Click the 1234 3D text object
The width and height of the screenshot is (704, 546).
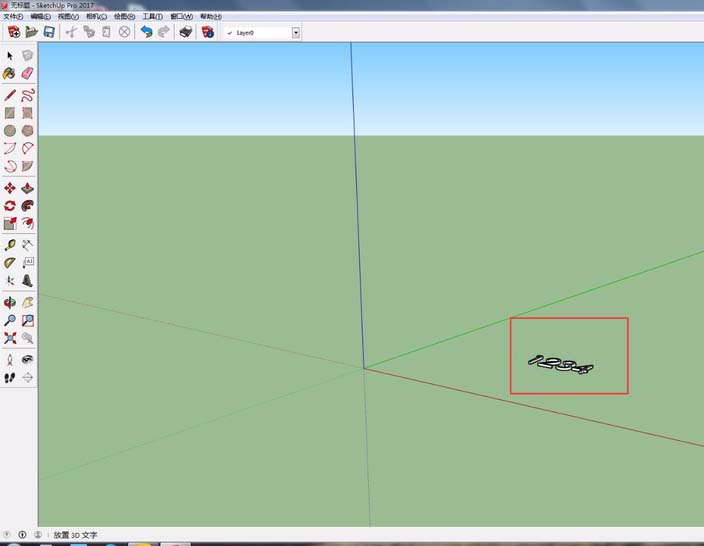[x=560, y=365]
